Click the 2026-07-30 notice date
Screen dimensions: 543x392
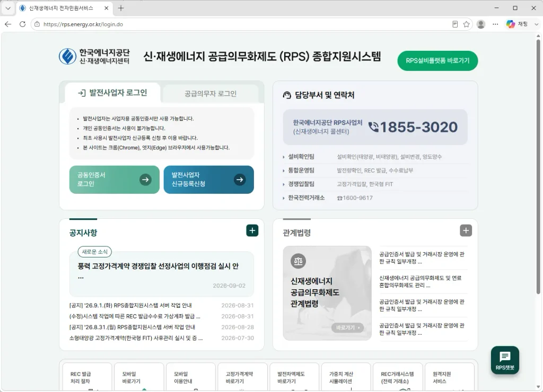[x=238, y=338]
